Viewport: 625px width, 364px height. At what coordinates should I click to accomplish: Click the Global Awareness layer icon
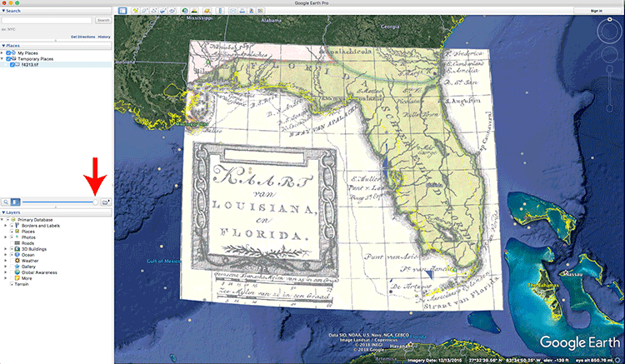(17, 272)
